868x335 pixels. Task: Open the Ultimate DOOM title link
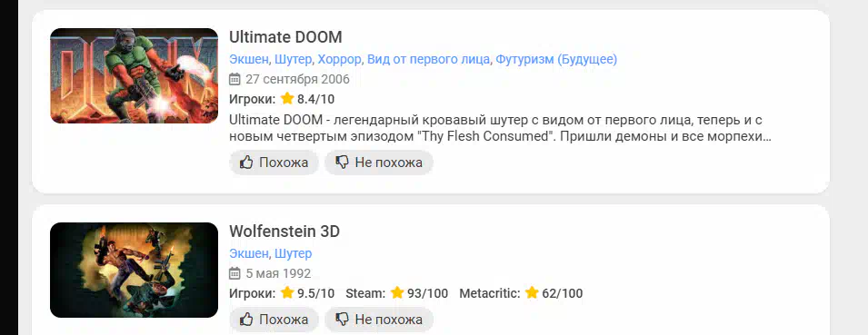coord(285,37)
